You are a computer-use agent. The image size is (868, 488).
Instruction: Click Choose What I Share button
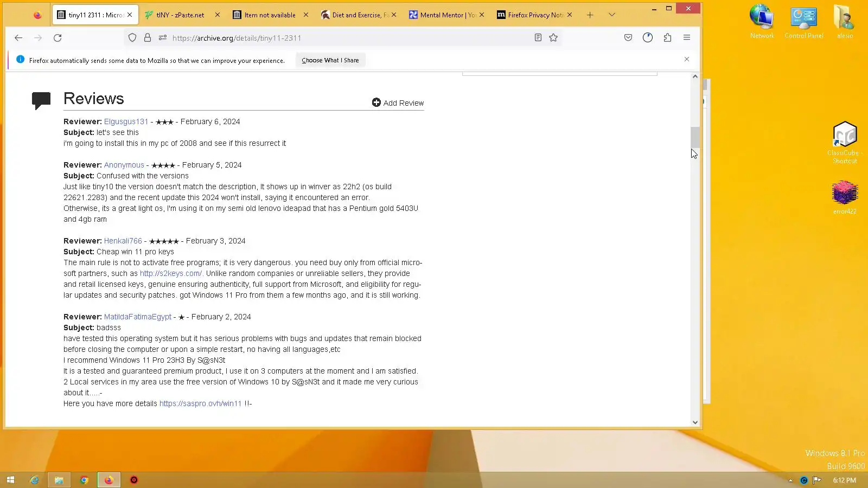330,60
